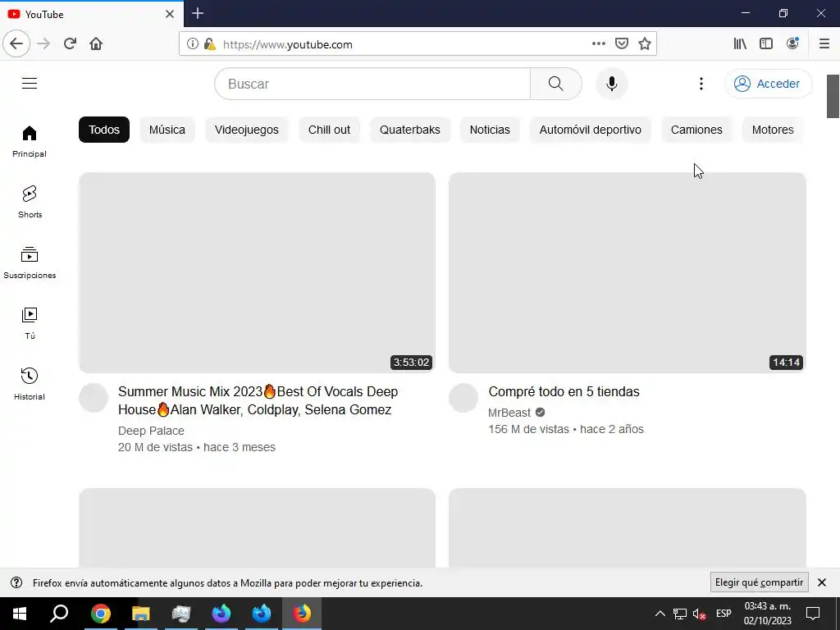The width and height of the screenshot is (840, 630).
Task: Select the Noticias filter chip
Action: point(490,130)
